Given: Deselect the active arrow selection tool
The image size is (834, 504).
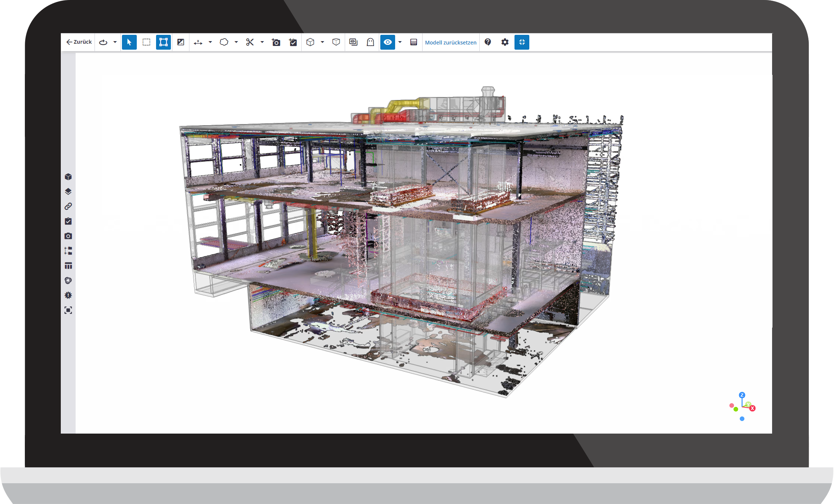Looking at the screenshot, I should click(129, 42).
